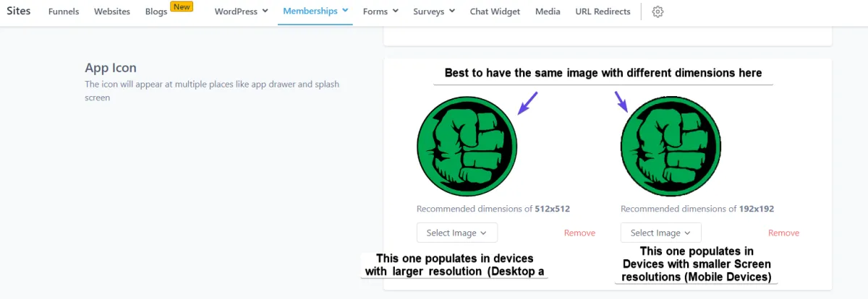Go to the Funnels tab
Image resolution: width=868 pixels, height=299 pixels.
point(64,12)
